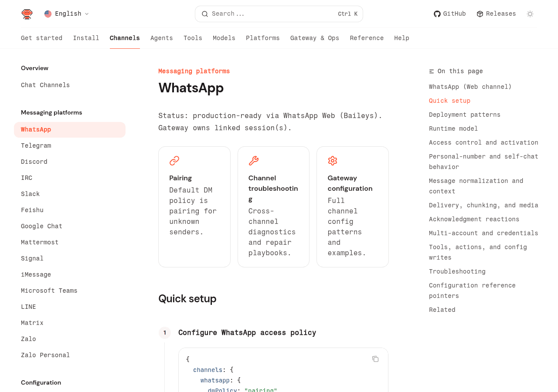Screen dimensions: 558x392
Task: Jump to Quick setup via the page outline
Action: click(x=449, y=100)
